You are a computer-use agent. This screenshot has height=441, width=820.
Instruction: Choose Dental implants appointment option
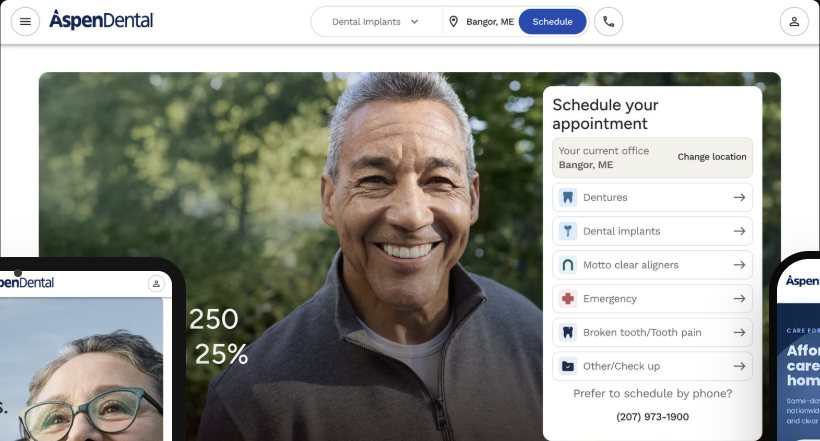click(x=652, y=231)
